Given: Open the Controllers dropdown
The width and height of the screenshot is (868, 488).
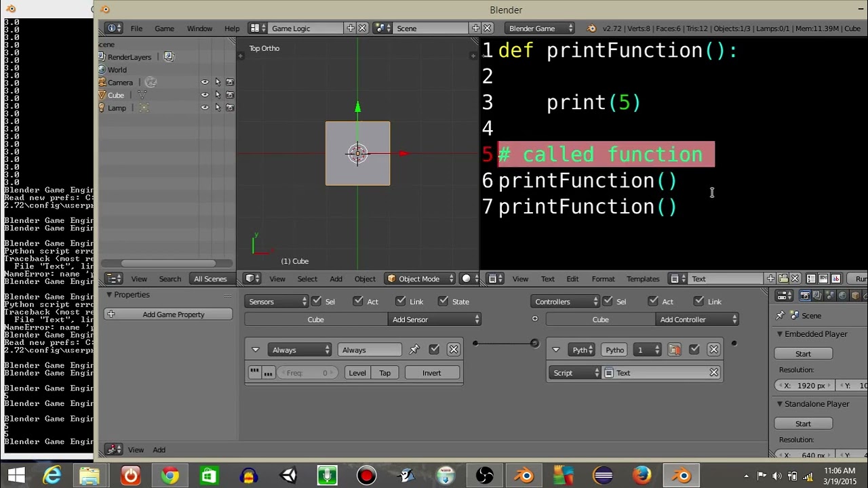Looking at the screenshot, I should [566, 302].
